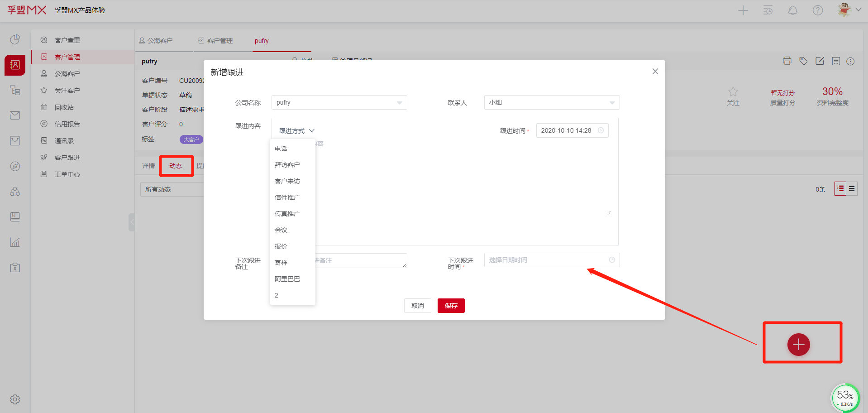The image size is (868, 413).
Task: Open the settings gear in left sidebar
Action: 15,399
